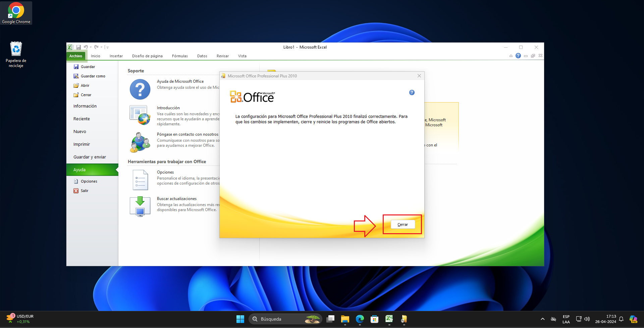Minimize the ribbon using the caret icon
Image resolution: width=644 pixels, height=328 pixels.
click(511, 56)
